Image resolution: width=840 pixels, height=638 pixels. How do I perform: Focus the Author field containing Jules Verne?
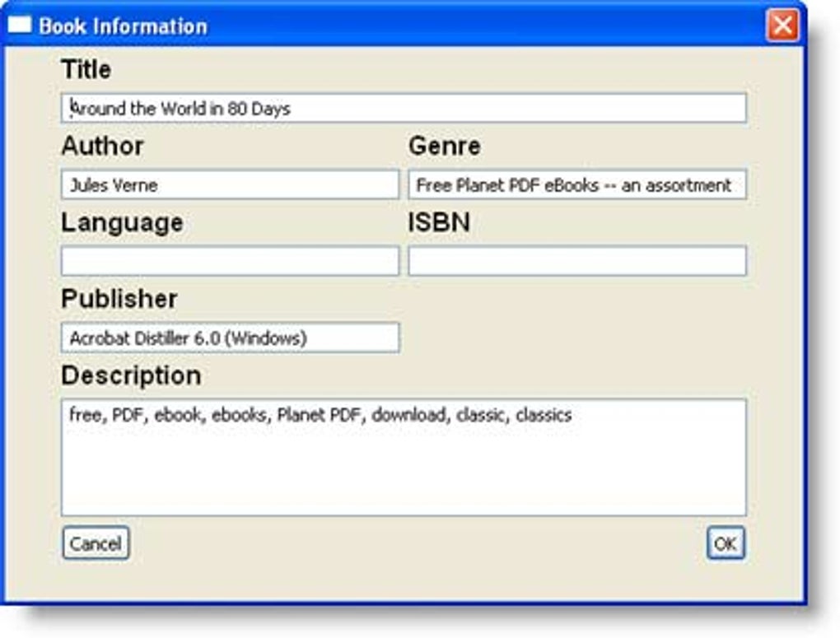point(230,185)
